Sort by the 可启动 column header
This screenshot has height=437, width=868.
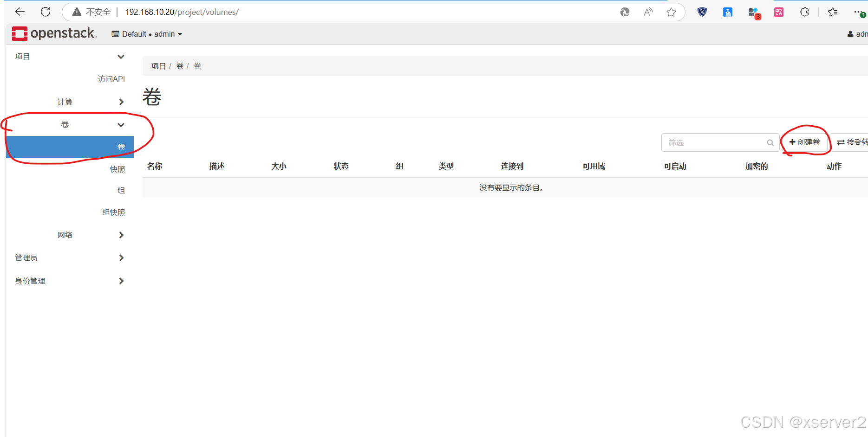pos(675,166)
